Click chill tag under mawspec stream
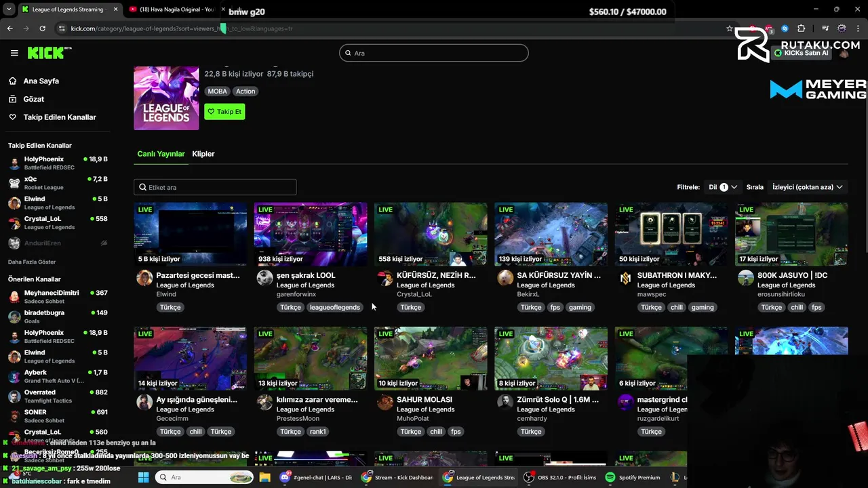This screenshot has width=868, height=488. [x=677, y=307]
